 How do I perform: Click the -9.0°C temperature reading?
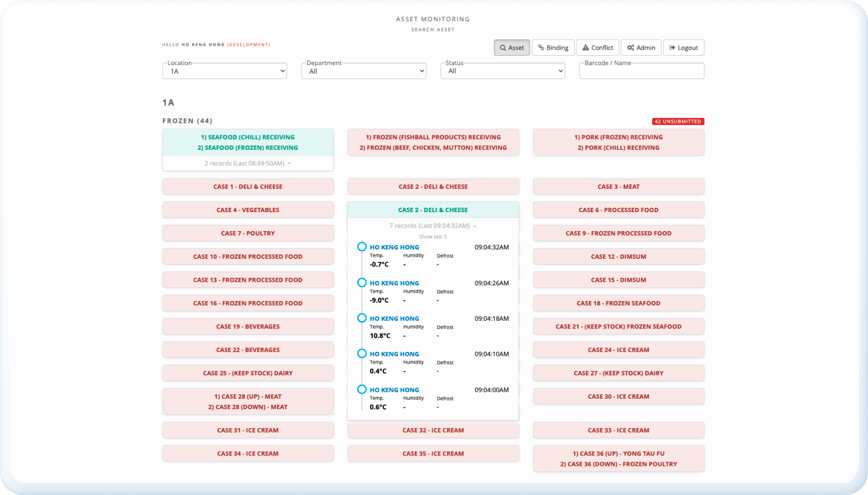(x=379, y=300)
